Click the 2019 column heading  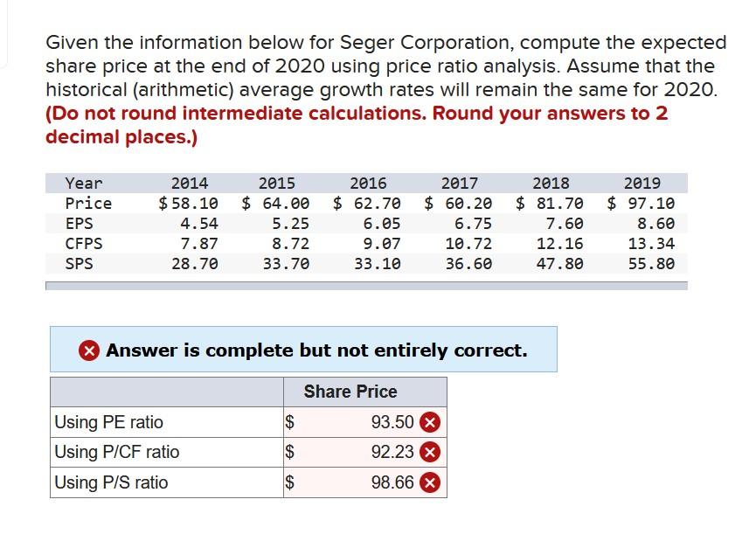point(642,183)
